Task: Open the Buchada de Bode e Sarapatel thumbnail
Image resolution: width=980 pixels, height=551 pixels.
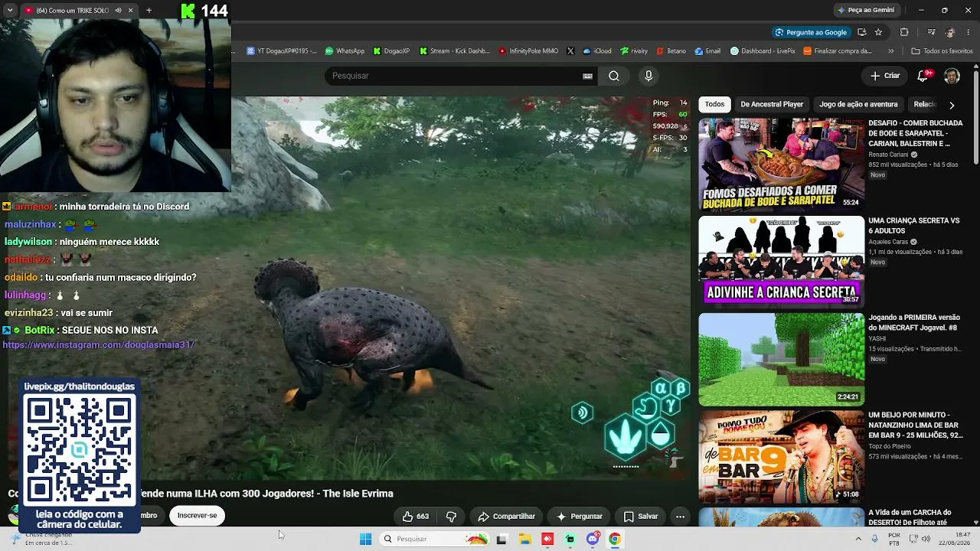Action: click(x=781, y=165)
